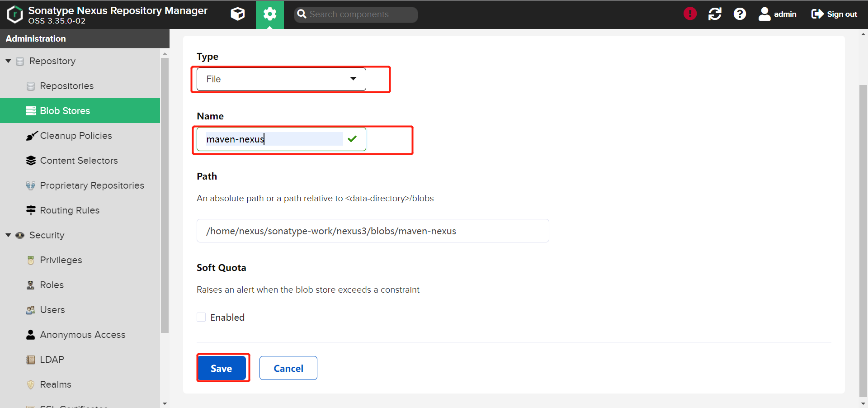Open the Browse cube icon

coord(238,14)
